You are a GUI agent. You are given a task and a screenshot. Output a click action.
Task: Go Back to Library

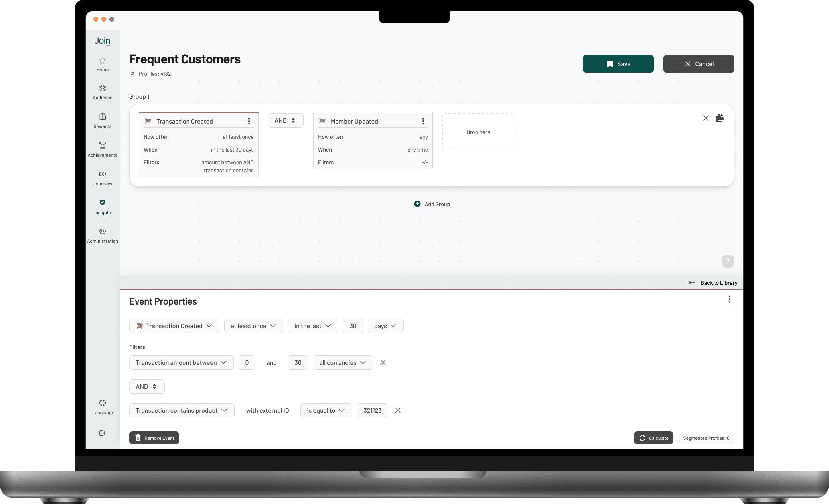[x=713, y=283]
